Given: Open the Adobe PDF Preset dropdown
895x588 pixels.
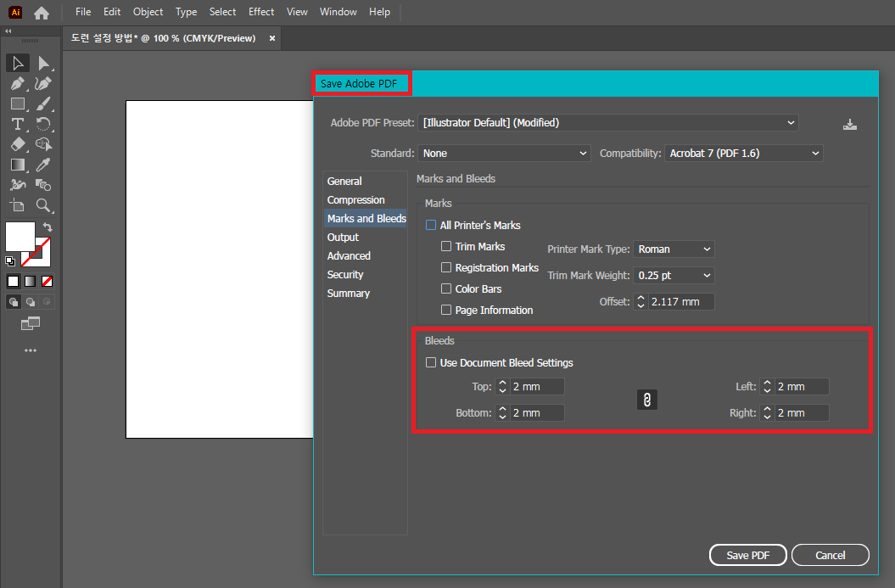Looking at the screenshot, I should pos(608,123).
